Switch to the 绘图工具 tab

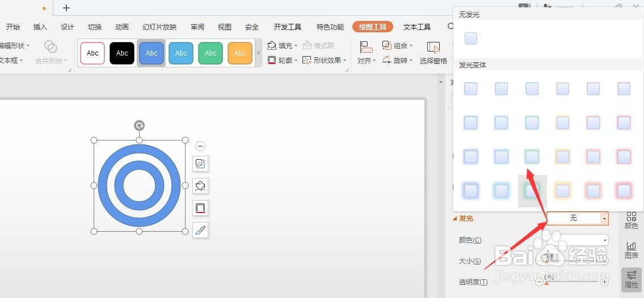(373, 27)
